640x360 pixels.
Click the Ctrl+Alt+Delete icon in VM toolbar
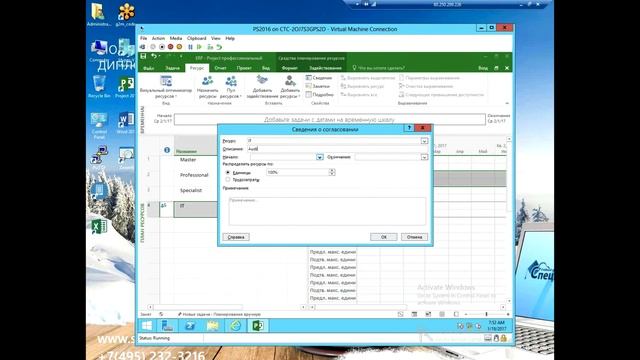coord(142,47)
